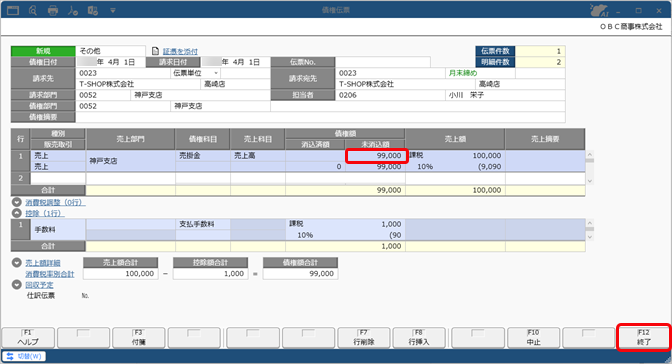Image resolution: width=672 pixels, height=364 pixels.
Task: Click the 債権部門 code 0052 field
Action: [123, 106]
